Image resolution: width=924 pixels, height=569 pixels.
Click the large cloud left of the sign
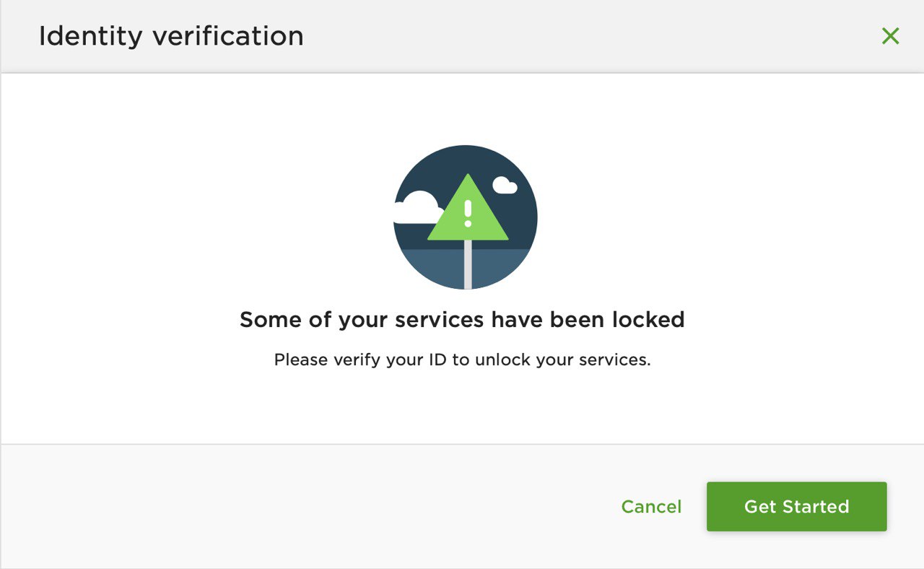pos(417,208)
